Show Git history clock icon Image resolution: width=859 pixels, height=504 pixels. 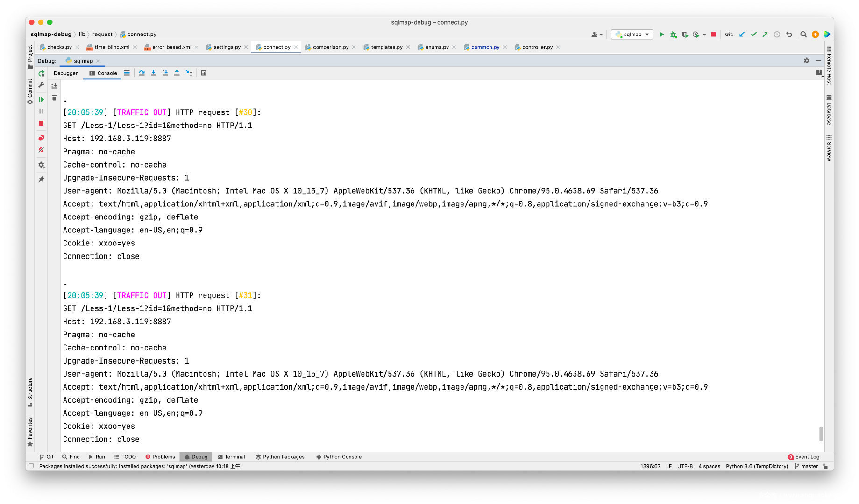click(x=777, y=35)
